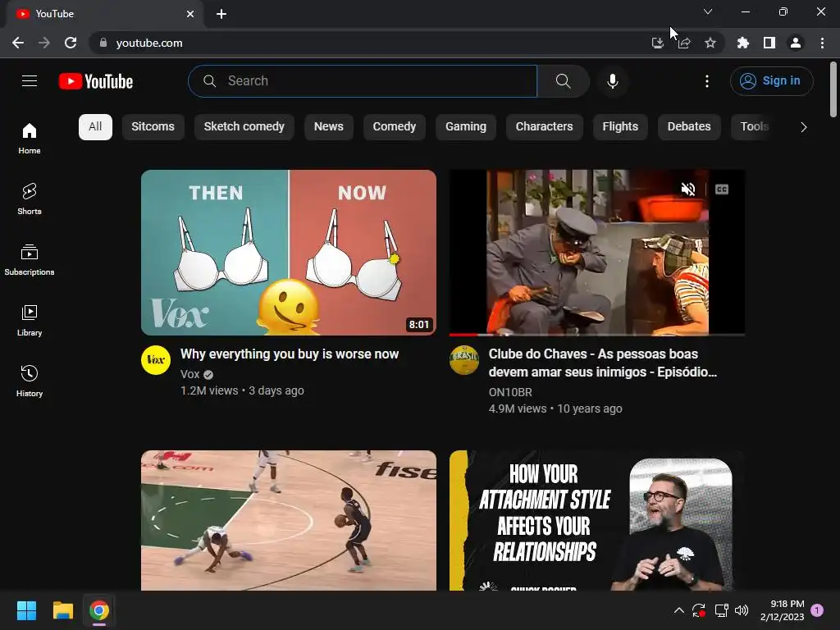Open the volume control in the tray
The width and height of the screenshot is (840, 630).
coord(742,610)
